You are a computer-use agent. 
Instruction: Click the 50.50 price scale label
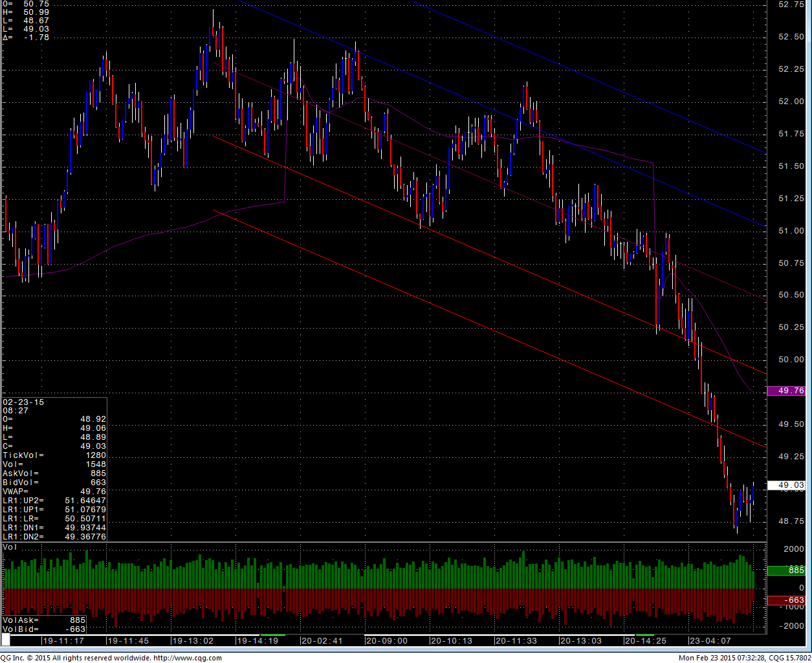click(x=791, y=295)
